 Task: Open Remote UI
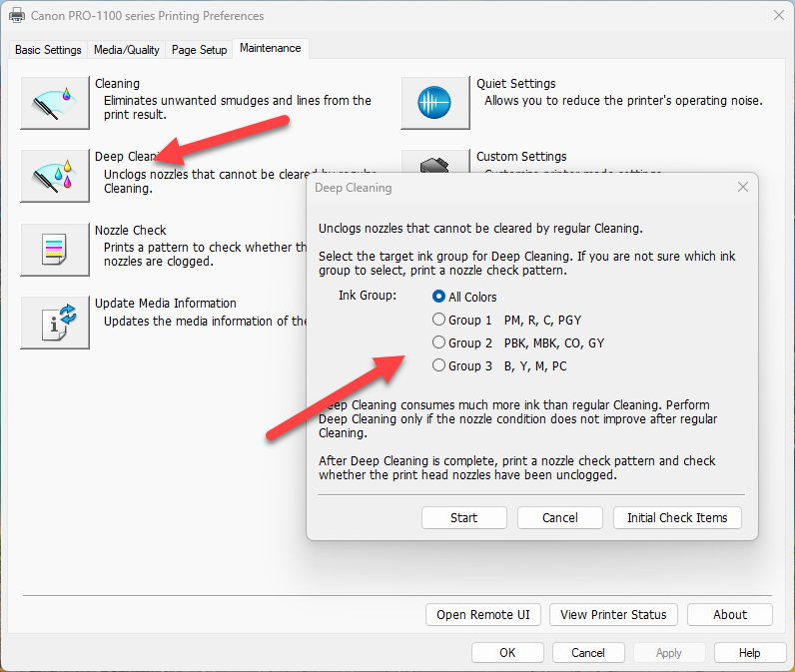483,614
